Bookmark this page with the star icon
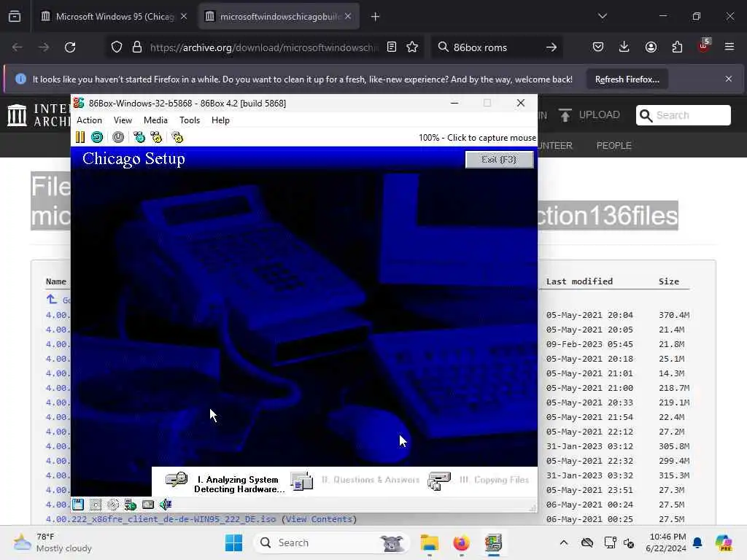The image size is (747, 560). [412, 47]
